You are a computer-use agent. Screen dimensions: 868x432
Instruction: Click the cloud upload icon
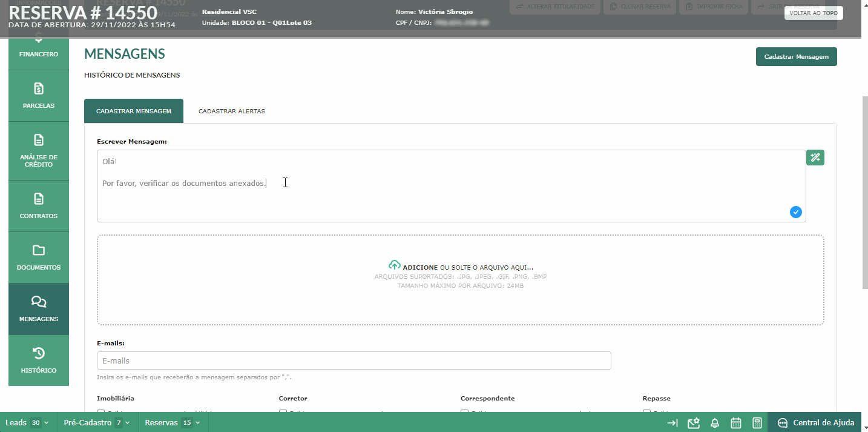pyautogui.click(x=394, y=265)
